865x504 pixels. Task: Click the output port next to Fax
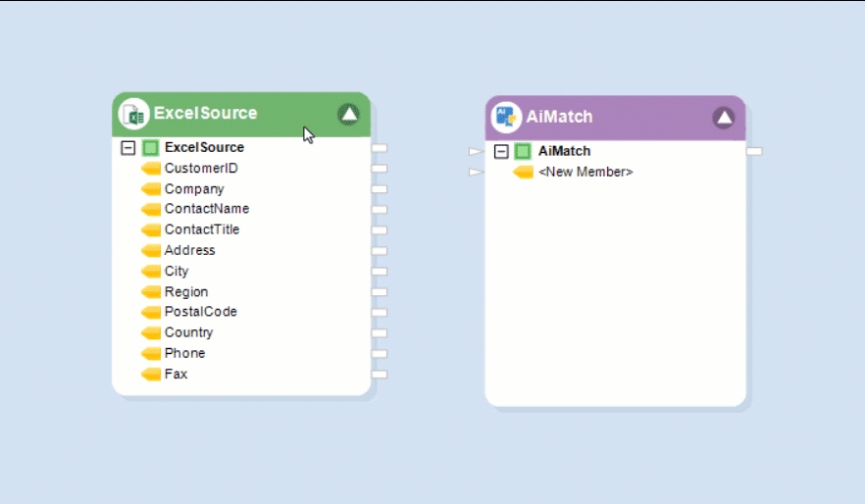point(380,375)
